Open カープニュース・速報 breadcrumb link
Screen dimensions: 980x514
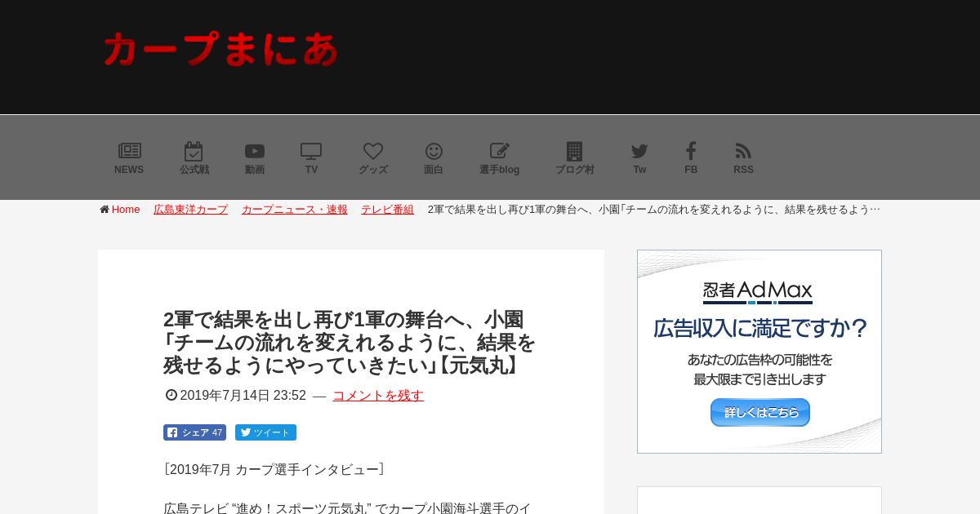pos(294,210)
